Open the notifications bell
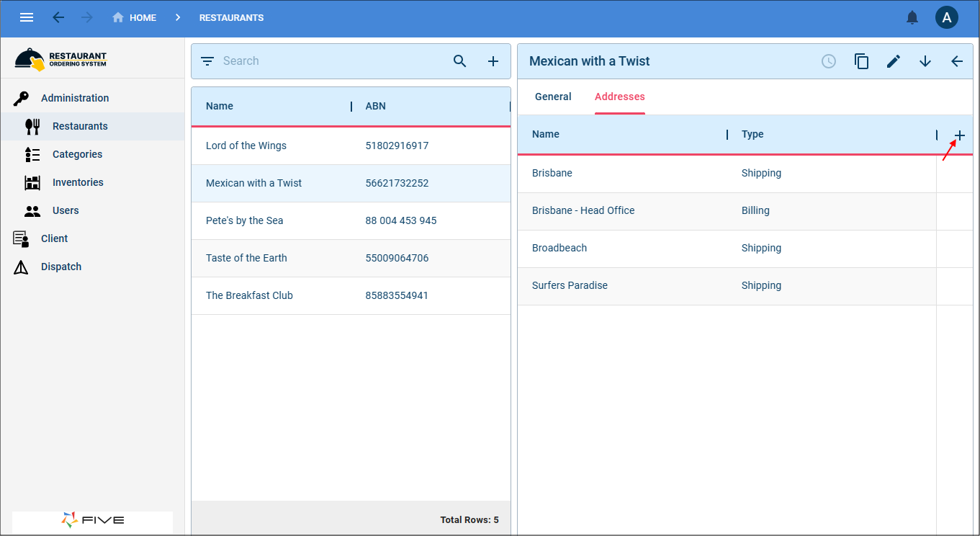Screen dimensions: 980x536 tap(912, 17)
